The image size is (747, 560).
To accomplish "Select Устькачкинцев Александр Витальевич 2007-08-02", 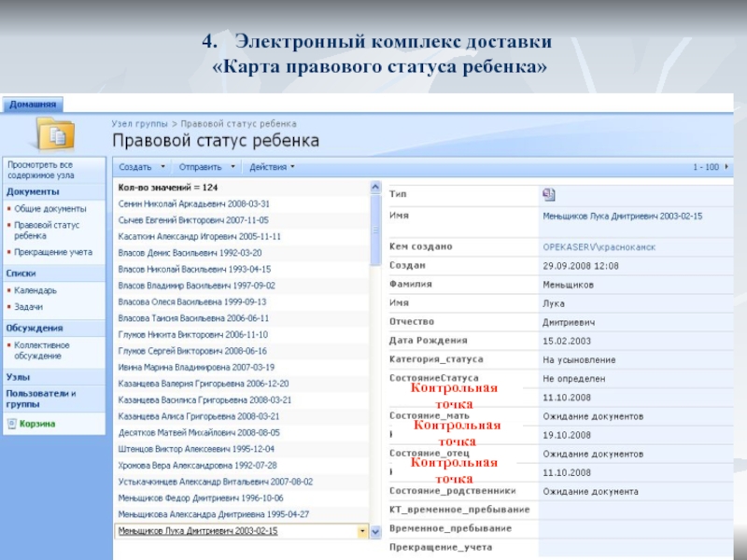I will [216, 482].
